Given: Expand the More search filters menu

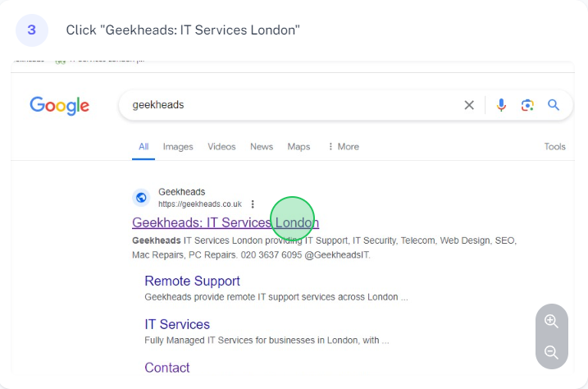Looking at the screenshot, I should (344, 147).
